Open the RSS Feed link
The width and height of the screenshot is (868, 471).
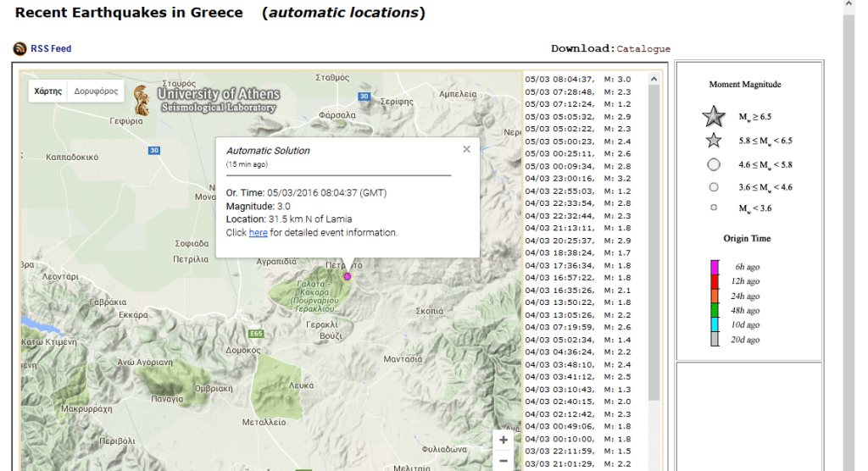[x=51, y=48]
